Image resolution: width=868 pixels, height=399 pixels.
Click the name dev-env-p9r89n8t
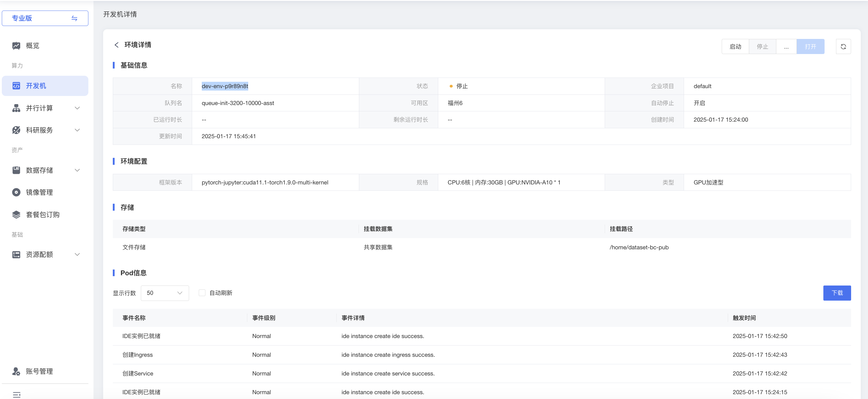point(225,86)
